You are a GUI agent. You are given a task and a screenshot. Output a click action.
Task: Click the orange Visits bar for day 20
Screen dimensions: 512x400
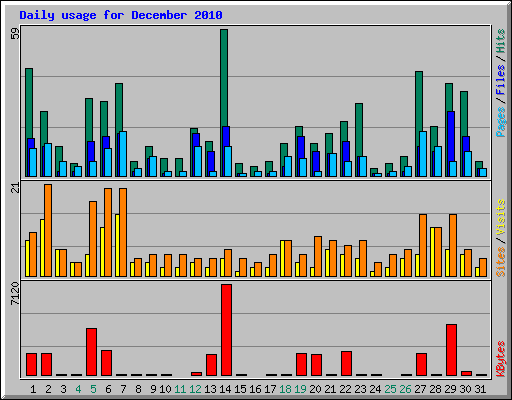pos(318,256)
